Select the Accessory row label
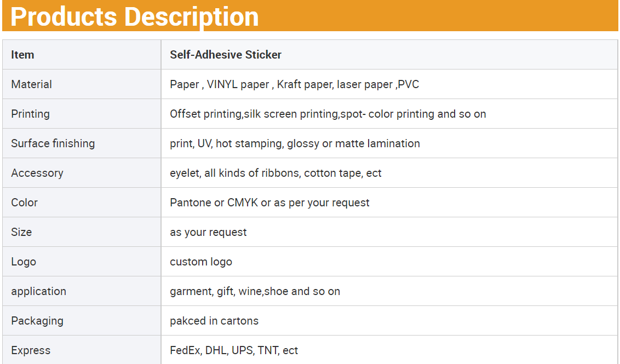620x364 pixels. [x=37, y=173]
